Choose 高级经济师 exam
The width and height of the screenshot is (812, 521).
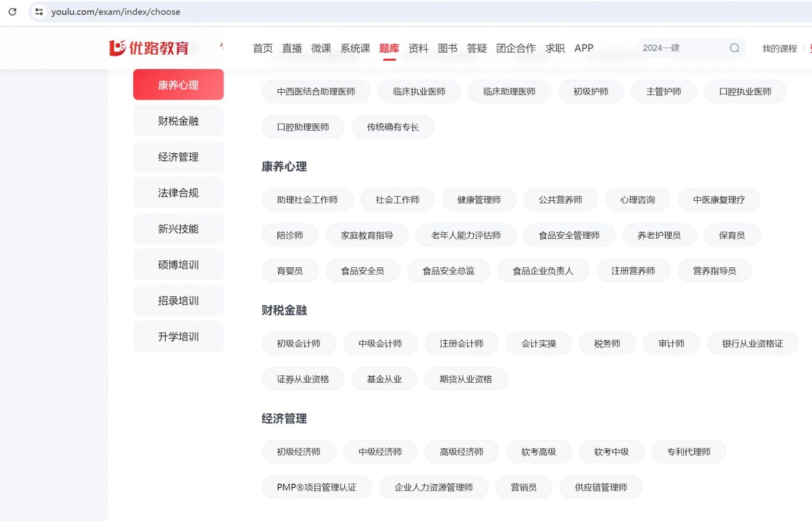coord(462,451)
